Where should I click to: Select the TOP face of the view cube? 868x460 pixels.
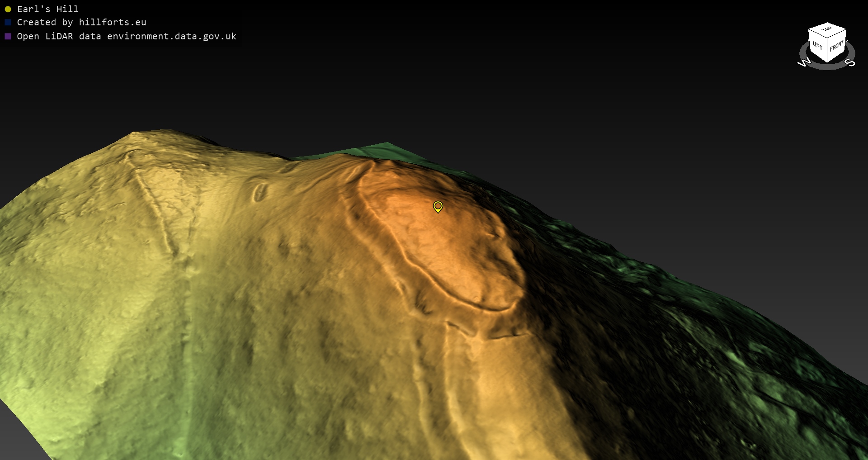coord(827,30)
